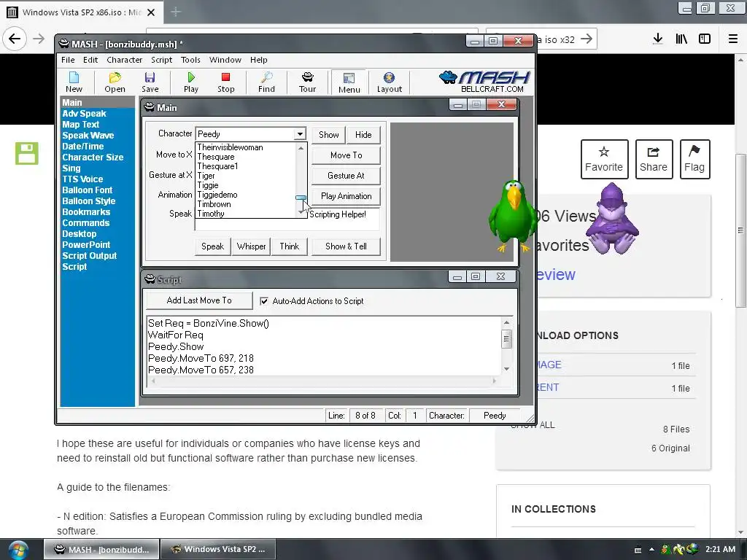Toggle Auto-Add Actions to Script checkbox
747x560 pixels.
click(x=264, y=301)
